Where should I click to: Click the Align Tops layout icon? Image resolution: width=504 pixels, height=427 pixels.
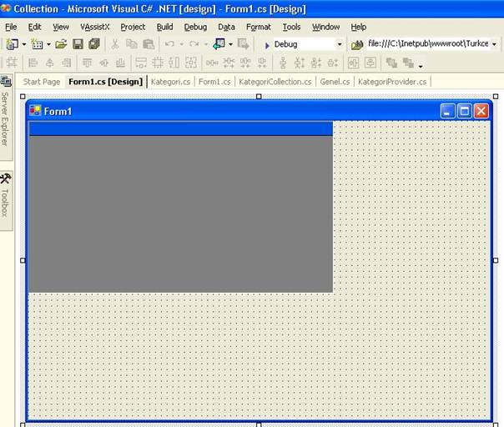pos(87,63)
